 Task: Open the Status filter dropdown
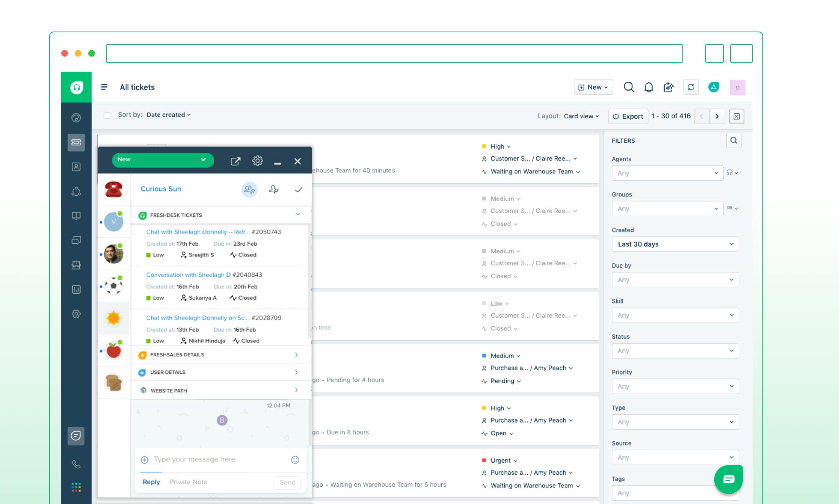point(675,351)
